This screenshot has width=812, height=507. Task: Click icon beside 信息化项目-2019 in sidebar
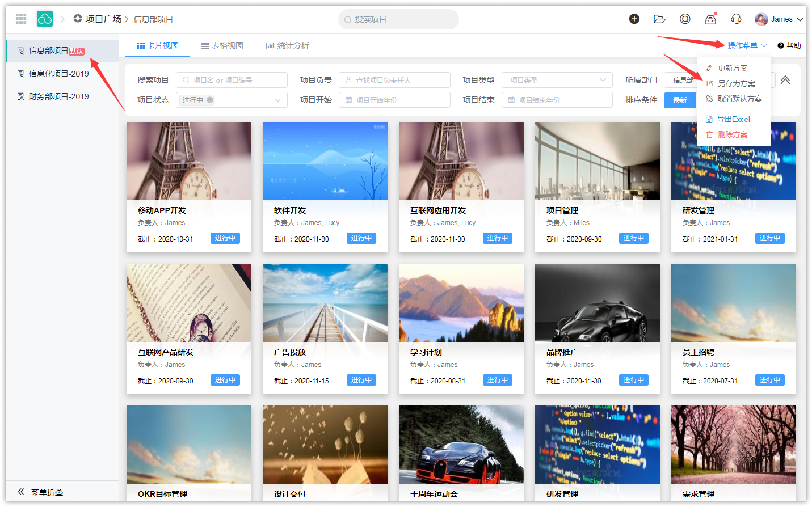[20, 74]
